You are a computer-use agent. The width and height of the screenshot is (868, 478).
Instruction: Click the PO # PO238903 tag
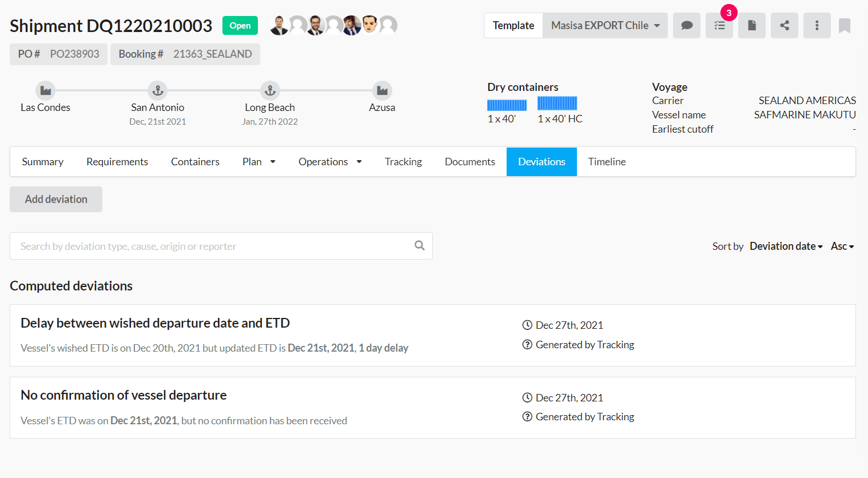58,54
